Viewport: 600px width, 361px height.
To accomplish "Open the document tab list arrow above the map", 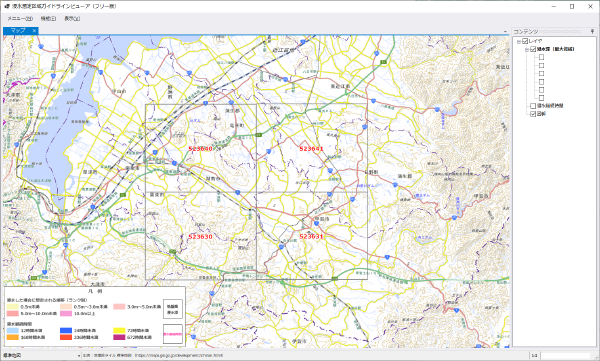I will [505, 32].
